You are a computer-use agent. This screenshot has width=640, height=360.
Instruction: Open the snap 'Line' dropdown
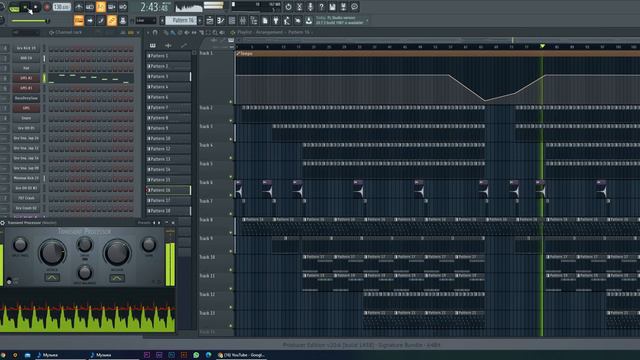pos(146,20)
